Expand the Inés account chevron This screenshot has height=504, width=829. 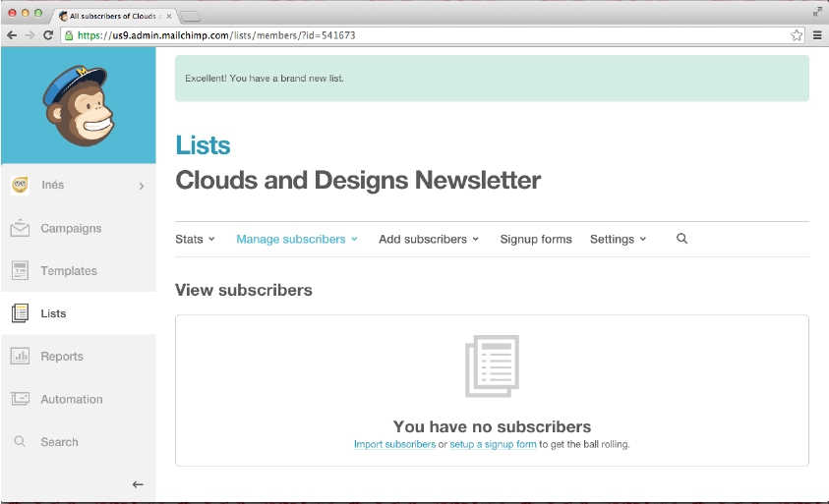click(142, 186)
